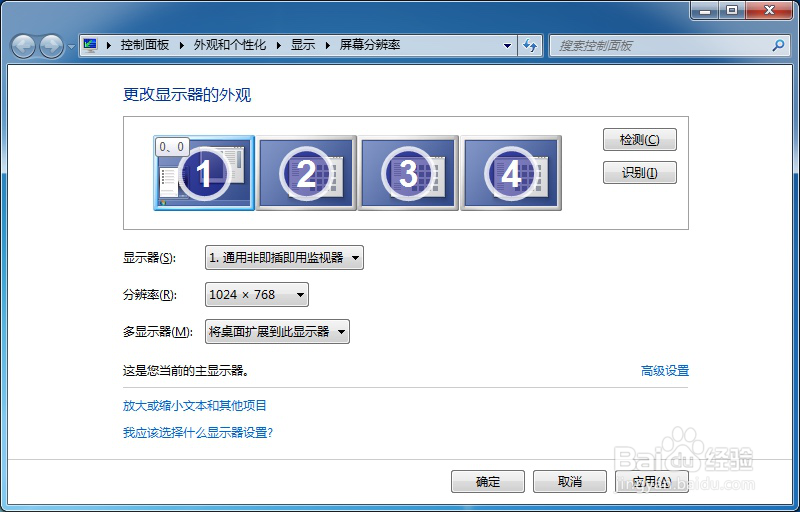Click the 应用(A) apply button
The image size is (800, 512).
pyautogui.click(x=652, y=481)
